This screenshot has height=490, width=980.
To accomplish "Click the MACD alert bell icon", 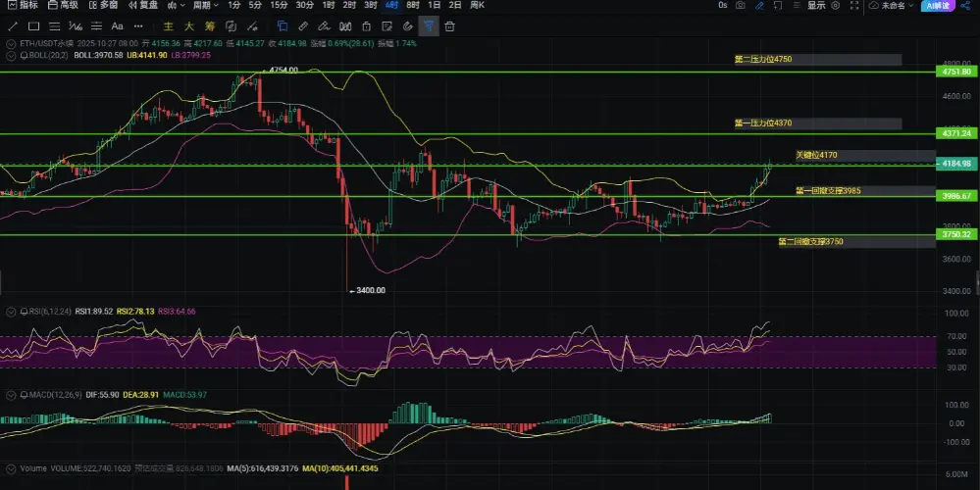I will click(x=25, y=395).
